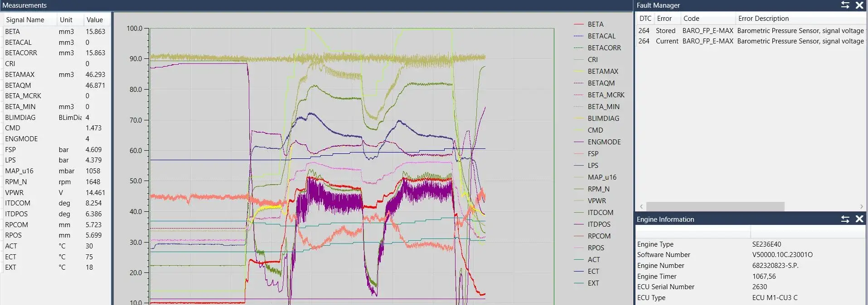Click the Fault Manager scrollbar left arrow

641,206
